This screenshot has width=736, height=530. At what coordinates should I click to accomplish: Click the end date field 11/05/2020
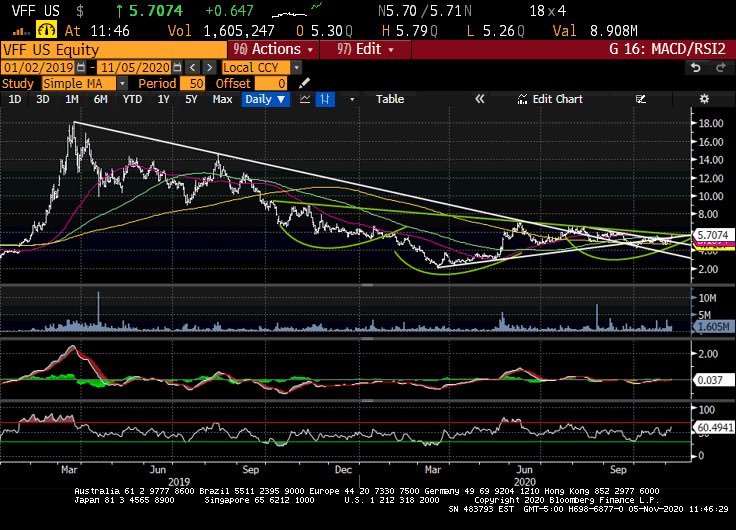coord(135,68)
